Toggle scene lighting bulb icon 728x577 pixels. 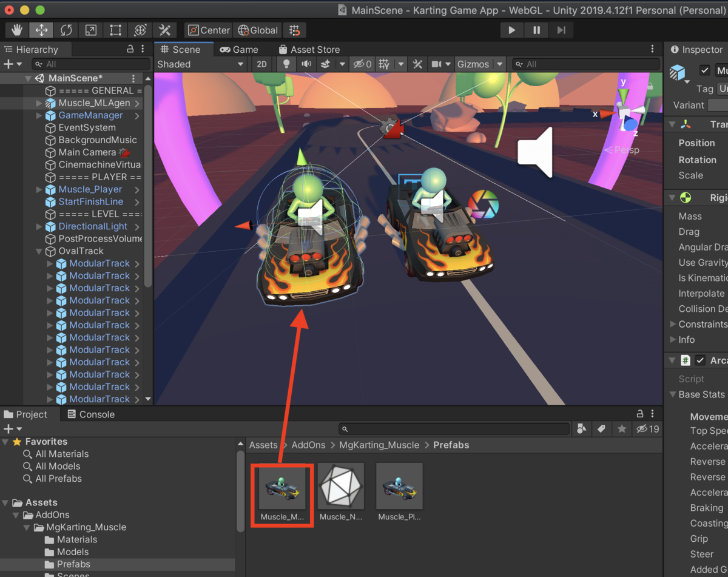pos(287,64)
